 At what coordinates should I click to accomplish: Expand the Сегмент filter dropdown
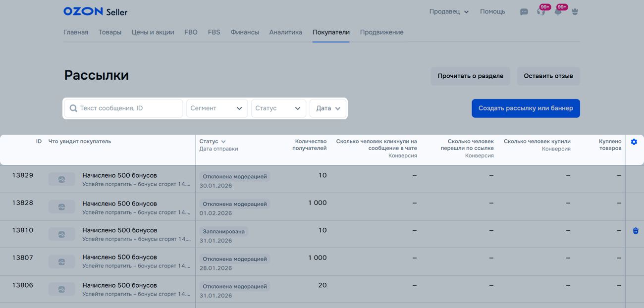217,108
